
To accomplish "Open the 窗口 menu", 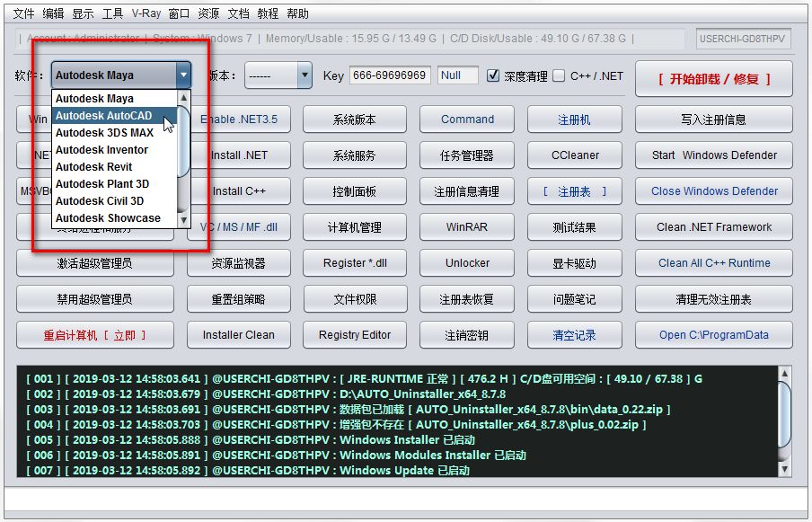I will click(x=179, y=13).
